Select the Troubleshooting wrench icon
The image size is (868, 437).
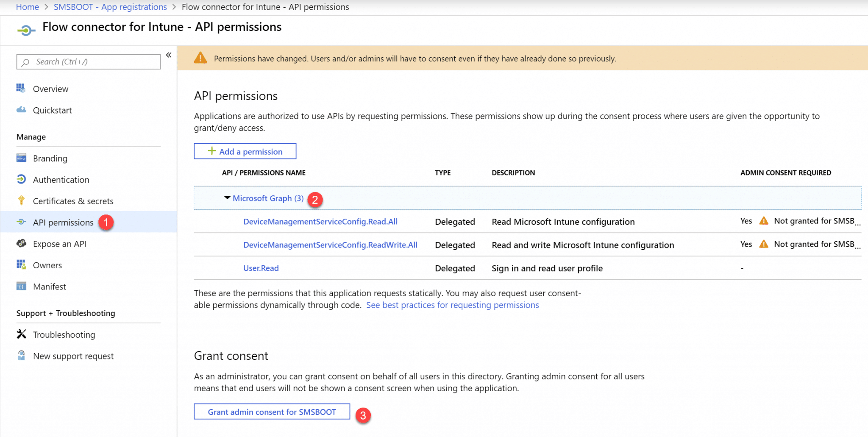tap(21, 334)
